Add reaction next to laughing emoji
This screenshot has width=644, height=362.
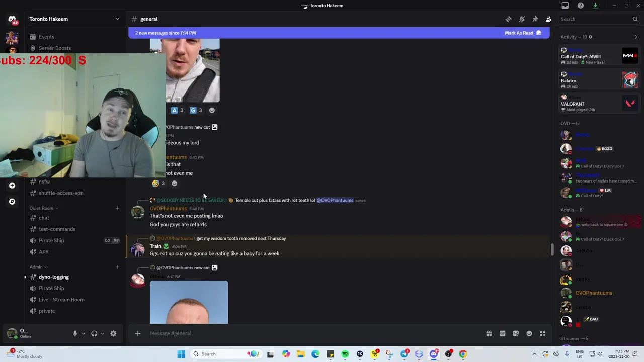click(174, 184)
